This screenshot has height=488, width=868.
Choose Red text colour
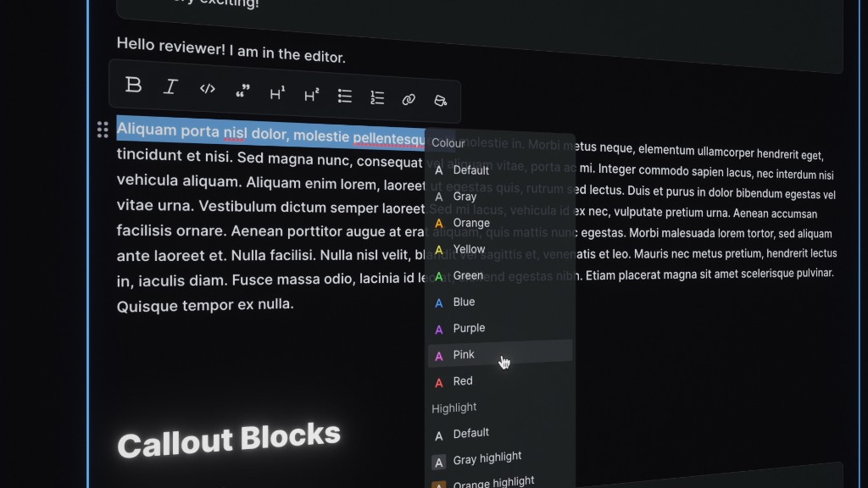click(500, 380)
